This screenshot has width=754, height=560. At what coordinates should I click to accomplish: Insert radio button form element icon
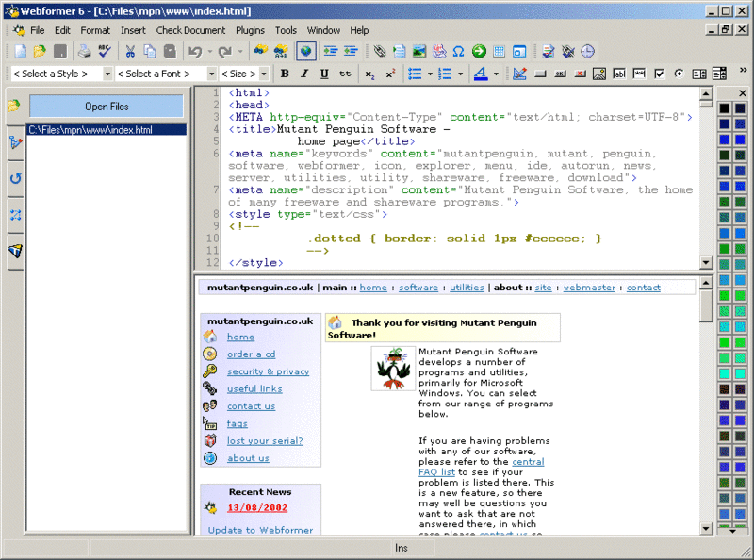[679, 74]
